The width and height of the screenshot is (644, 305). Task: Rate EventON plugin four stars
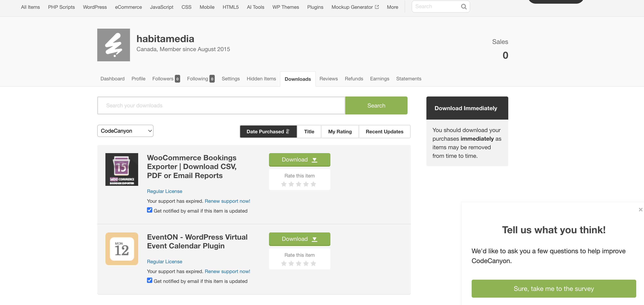pos(306,264)
